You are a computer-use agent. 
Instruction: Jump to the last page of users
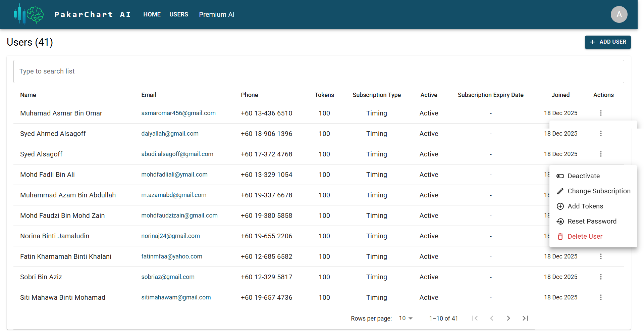coord(525,318)
